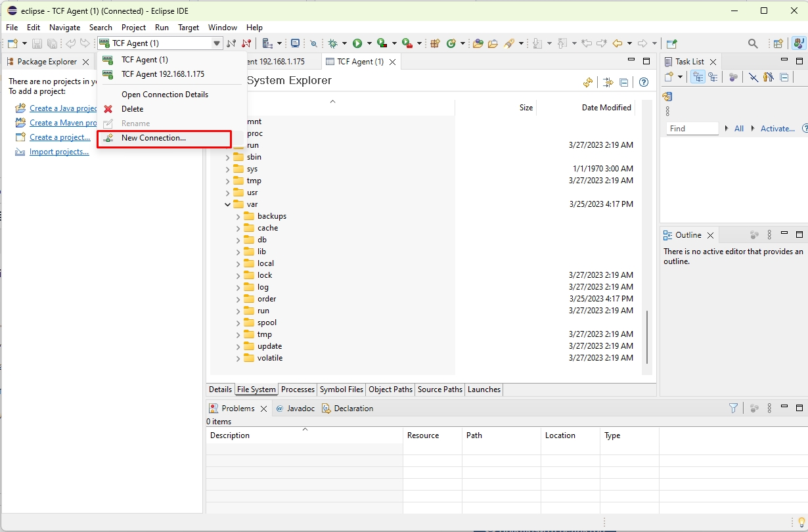Viewport: 808px width, 532px height.
Task: Choose TCF Agent 192.168.1.175 from the list
Action: pos(162,74)
